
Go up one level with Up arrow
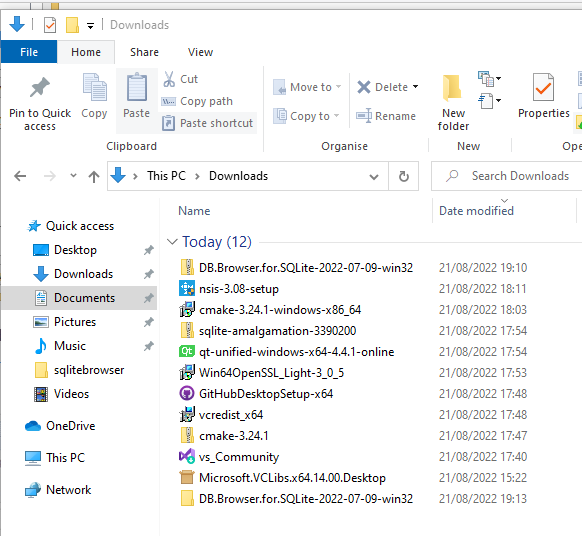pyautogui.click(x=94, y=176)
